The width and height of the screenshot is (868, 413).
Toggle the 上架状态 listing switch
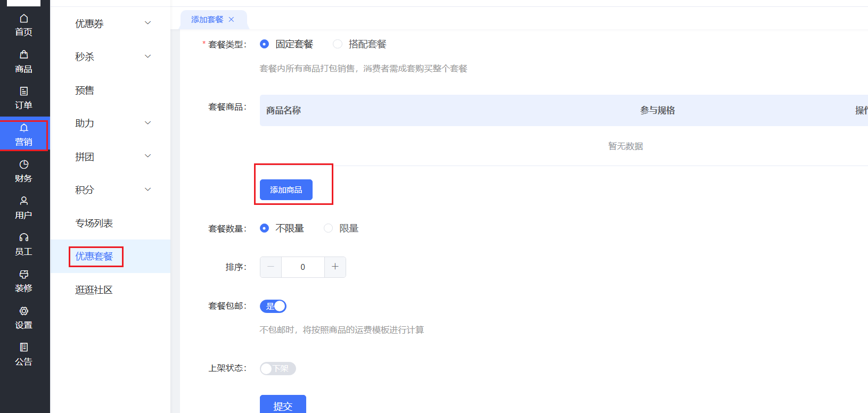pyautogui.click(x=277, y=368)
